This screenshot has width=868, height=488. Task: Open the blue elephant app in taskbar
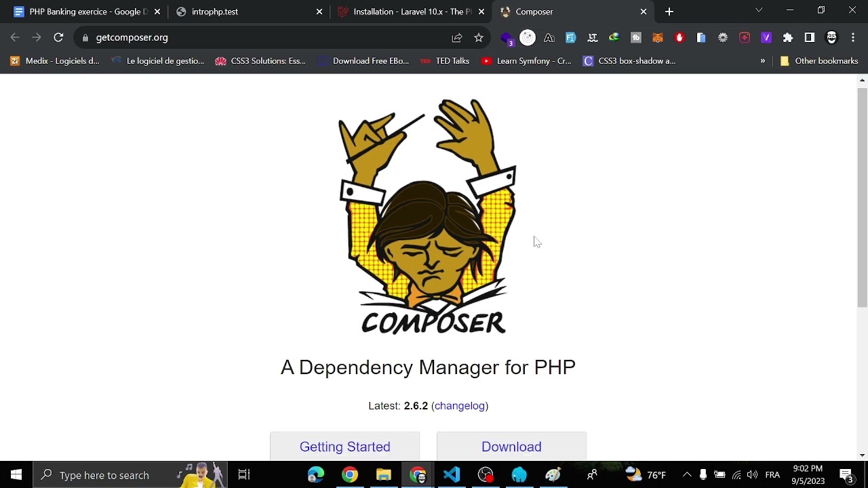pyautogui.click(x=519, y=475)
